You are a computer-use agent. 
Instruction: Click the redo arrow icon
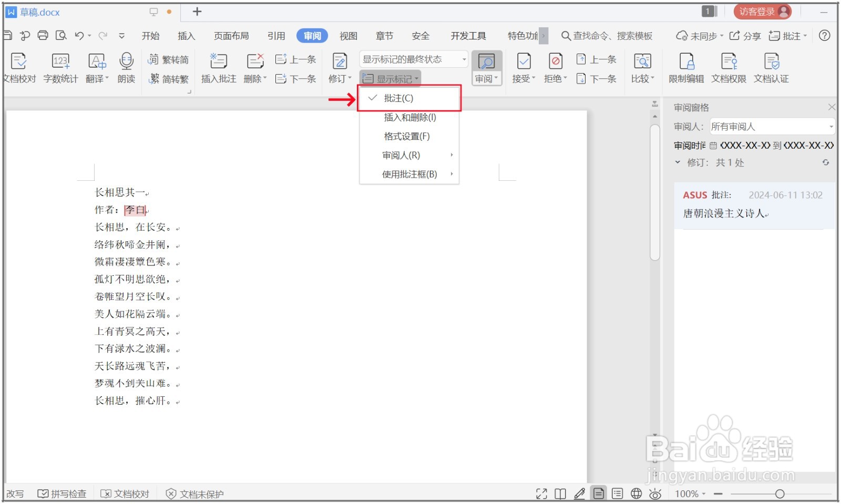(102, 35)
